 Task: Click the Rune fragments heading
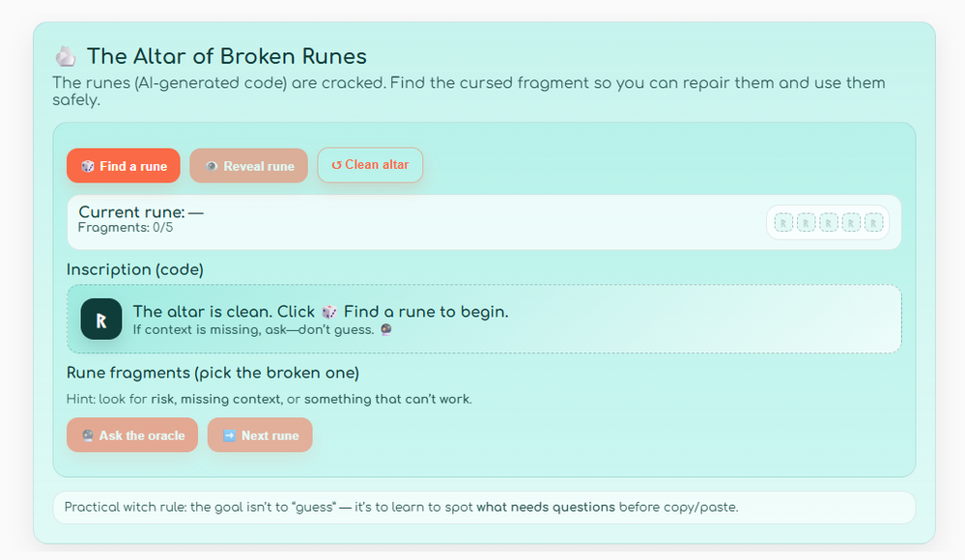(x=213, y=373)
